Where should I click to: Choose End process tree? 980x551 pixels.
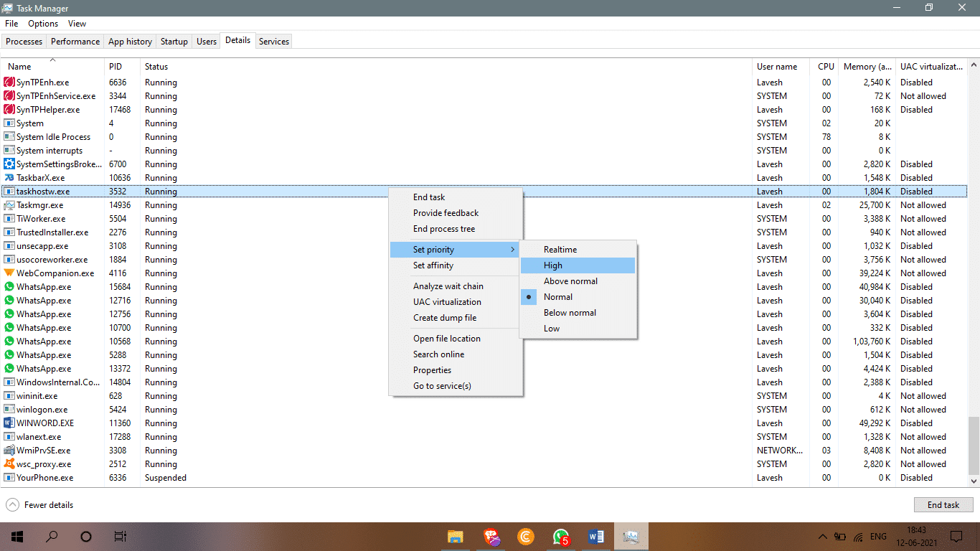pyautogui.click(x=456, y=229)
